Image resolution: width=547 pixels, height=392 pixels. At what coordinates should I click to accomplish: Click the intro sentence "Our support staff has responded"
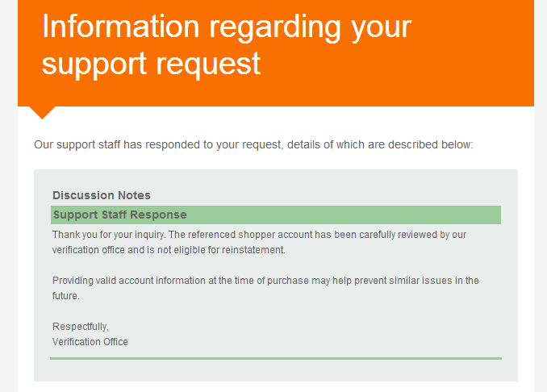253,144
